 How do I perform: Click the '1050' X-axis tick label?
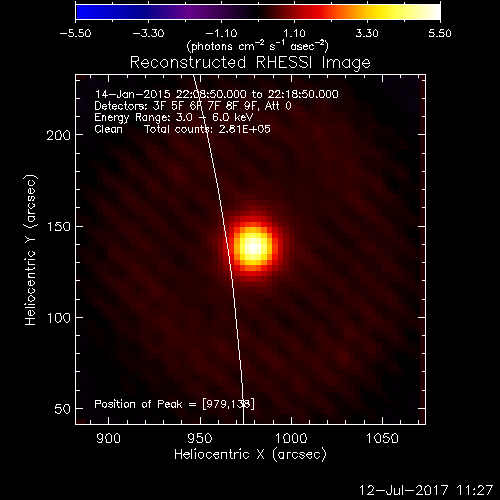coord(382,438)
